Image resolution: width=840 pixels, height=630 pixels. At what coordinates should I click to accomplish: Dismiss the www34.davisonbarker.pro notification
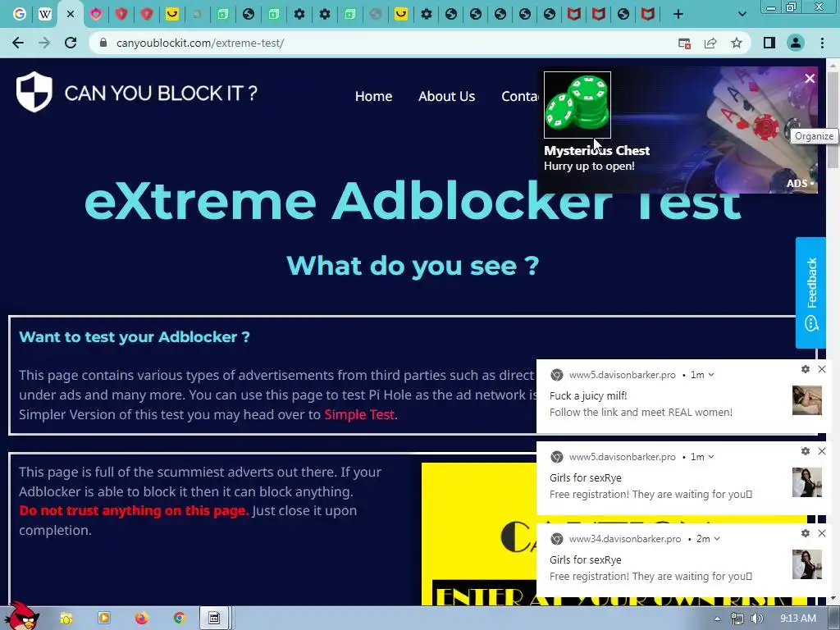(x=822, y=533)
